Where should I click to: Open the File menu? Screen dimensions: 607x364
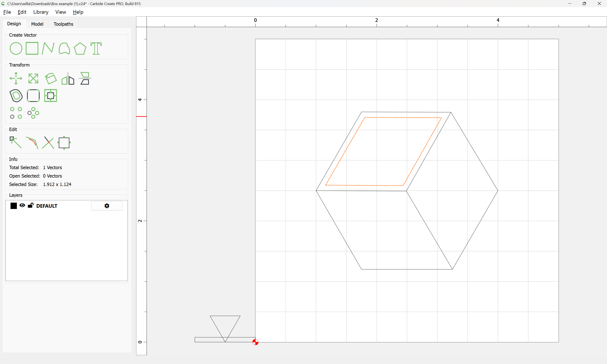coord(7,12)
